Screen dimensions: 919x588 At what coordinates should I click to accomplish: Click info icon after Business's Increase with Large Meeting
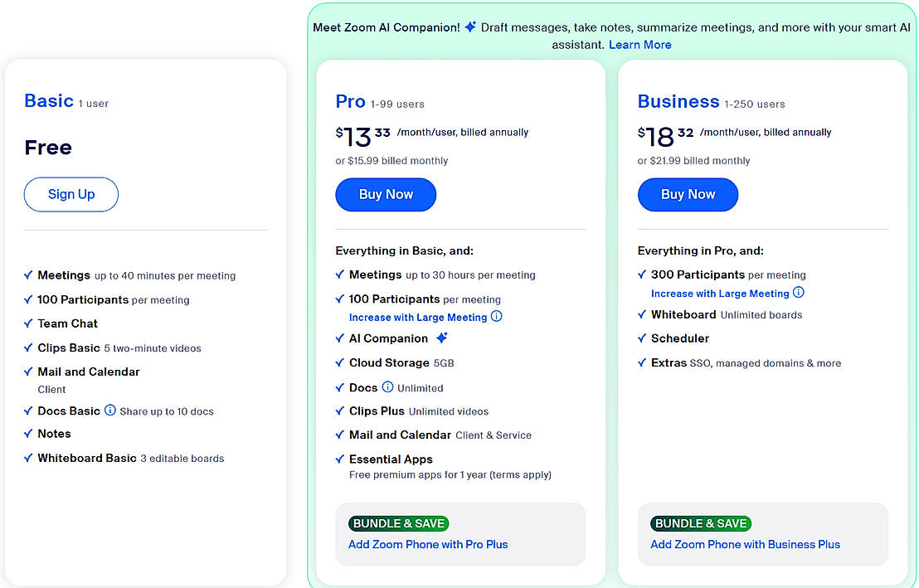coord(799,293)
